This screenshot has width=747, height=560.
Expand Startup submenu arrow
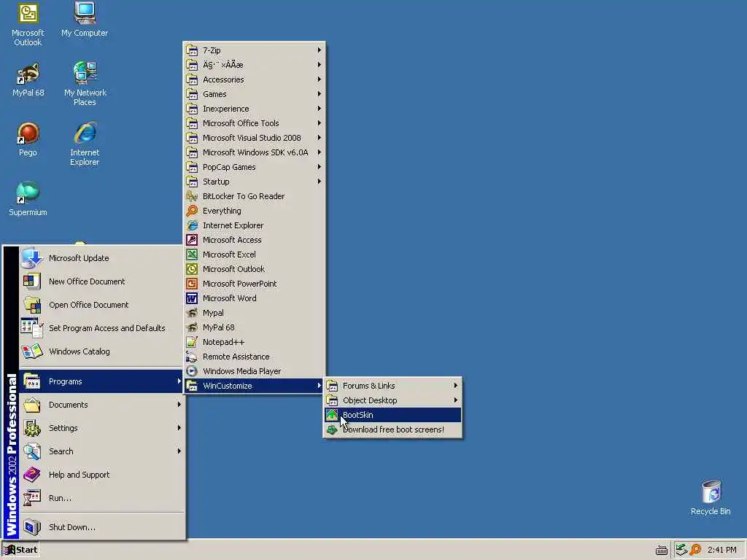click(x=320, y=182)
